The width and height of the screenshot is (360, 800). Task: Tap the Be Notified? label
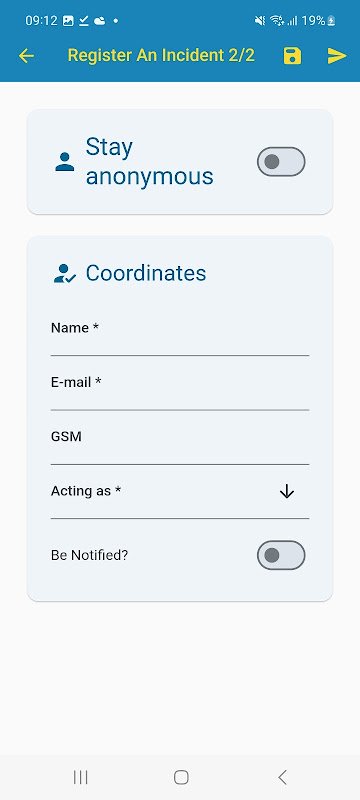tap(89, 555)
